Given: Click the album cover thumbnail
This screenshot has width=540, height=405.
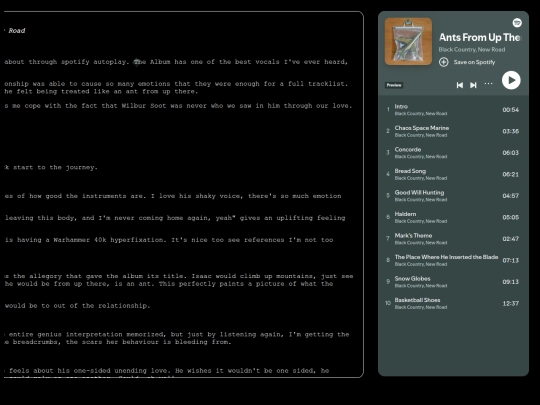Looking at the screenshot, I should click(x=408, y=41).
